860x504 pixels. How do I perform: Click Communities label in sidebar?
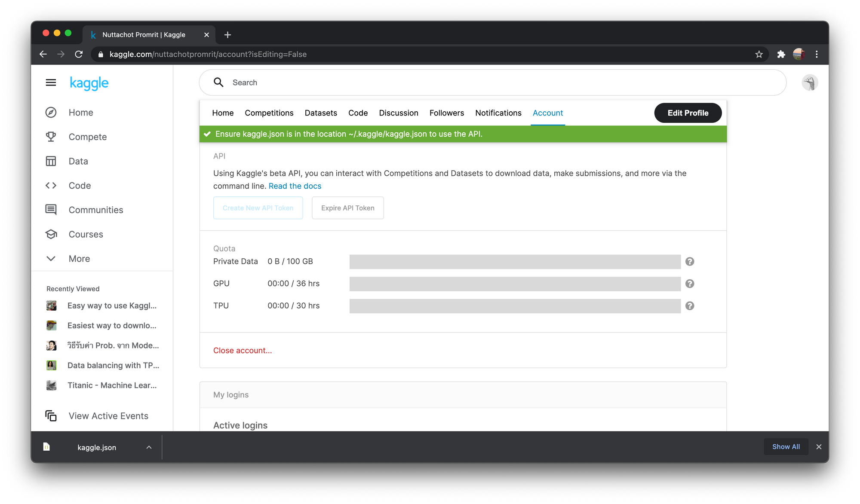coord(96,210)
